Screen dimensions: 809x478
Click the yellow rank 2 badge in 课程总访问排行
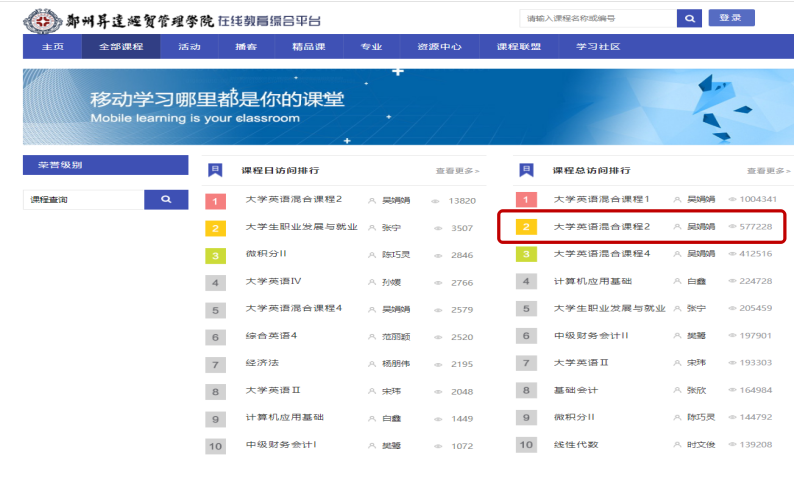(x=526, y=227)
